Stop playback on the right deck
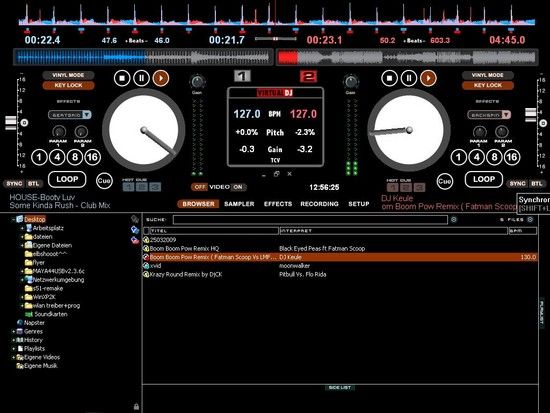The width and height of the screenshot is (550, 413). (x=389, y=78)
